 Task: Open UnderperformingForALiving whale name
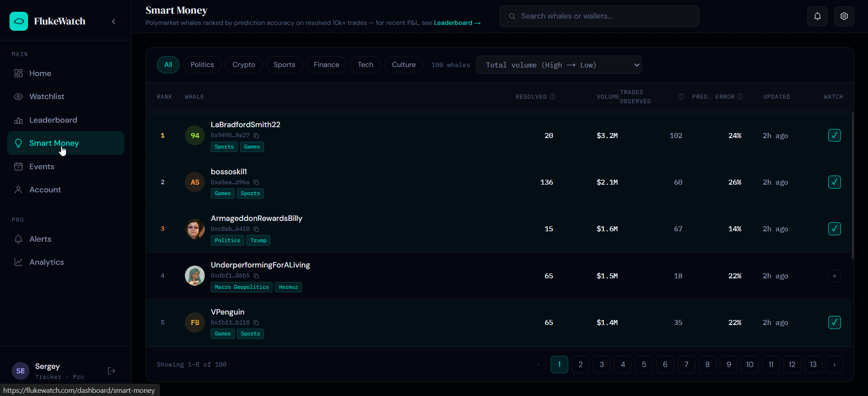click(x=260, y=265)
